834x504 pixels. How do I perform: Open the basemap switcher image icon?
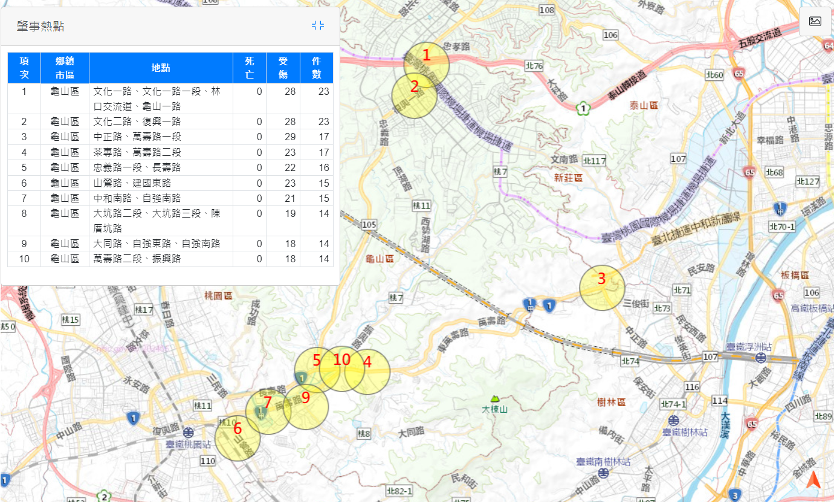pos(815,21)
